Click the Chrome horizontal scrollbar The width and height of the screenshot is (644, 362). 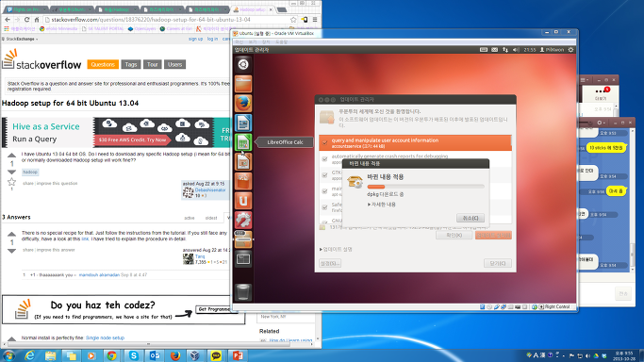point(148,344)
